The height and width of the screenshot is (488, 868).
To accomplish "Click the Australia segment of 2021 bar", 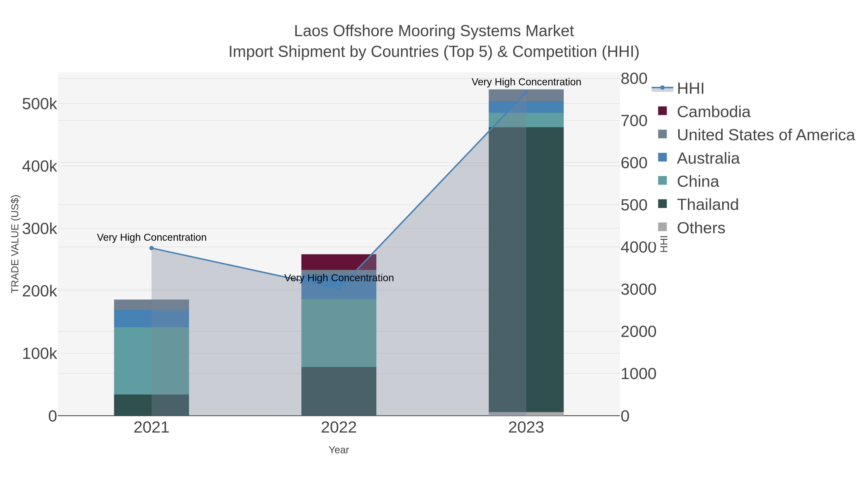I will 152,319.
